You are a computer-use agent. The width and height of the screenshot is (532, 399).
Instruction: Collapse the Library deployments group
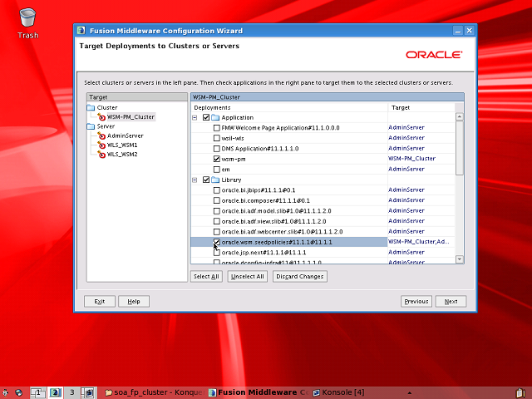195,180
